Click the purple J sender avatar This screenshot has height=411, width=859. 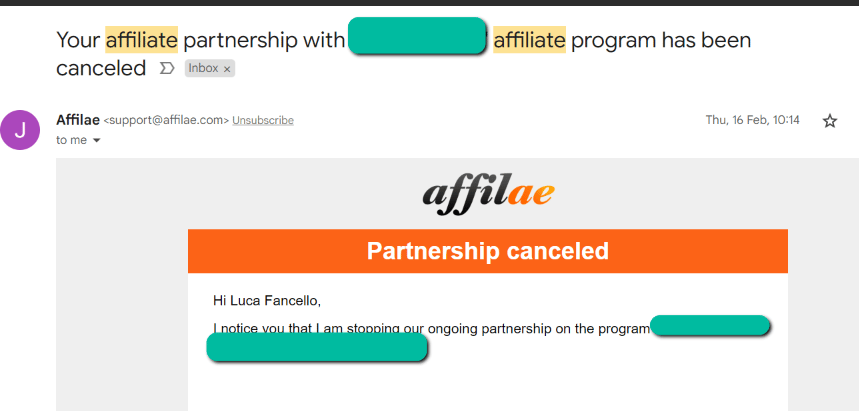(20, 130)
